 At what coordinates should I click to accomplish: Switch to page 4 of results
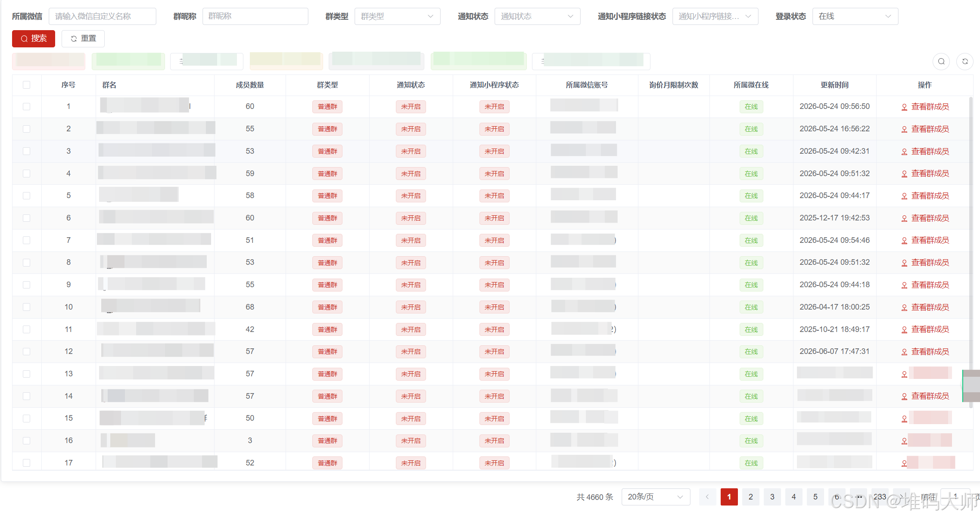(x=794, y=497)
